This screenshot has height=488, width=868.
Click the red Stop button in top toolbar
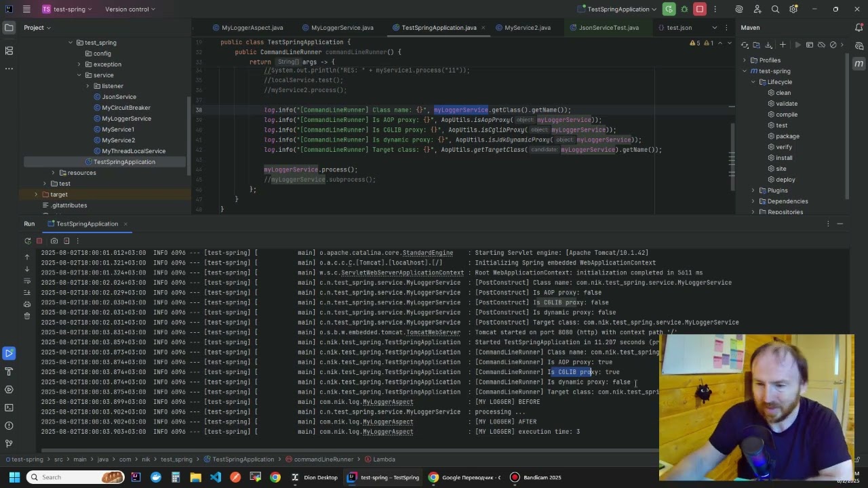tap(700, 9)
